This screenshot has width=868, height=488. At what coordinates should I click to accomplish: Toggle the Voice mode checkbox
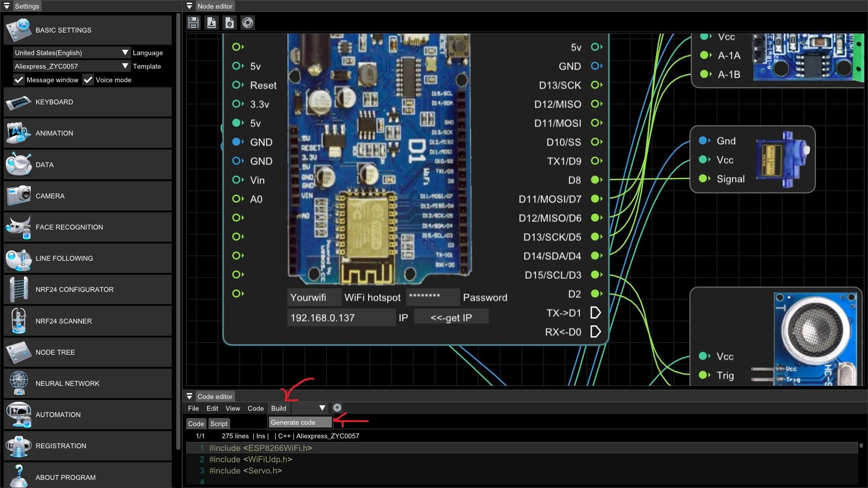88,80
